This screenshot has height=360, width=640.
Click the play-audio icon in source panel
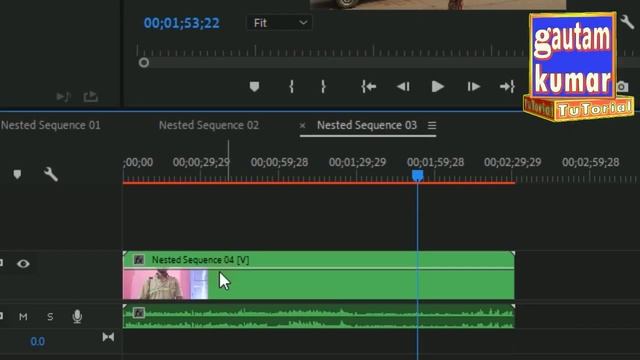(63, 97)
